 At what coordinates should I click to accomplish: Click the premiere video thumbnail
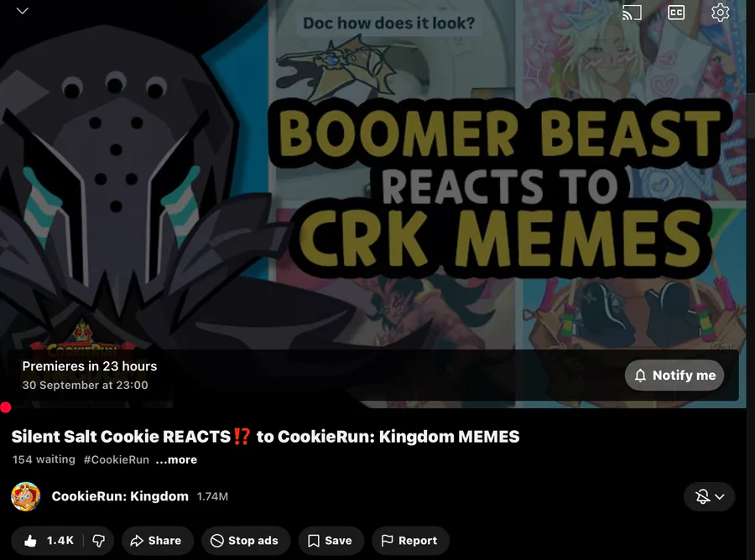(x=373, y=174)
